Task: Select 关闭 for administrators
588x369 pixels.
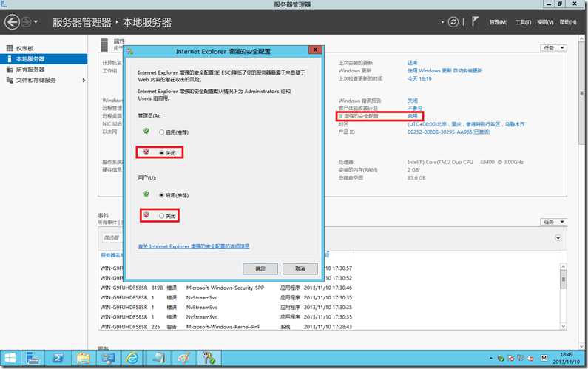Action: [x=168, y=153]
